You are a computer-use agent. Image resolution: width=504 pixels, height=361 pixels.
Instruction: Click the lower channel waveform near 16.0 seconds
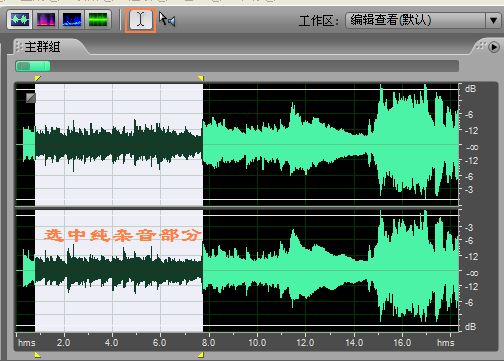(402, 271)
